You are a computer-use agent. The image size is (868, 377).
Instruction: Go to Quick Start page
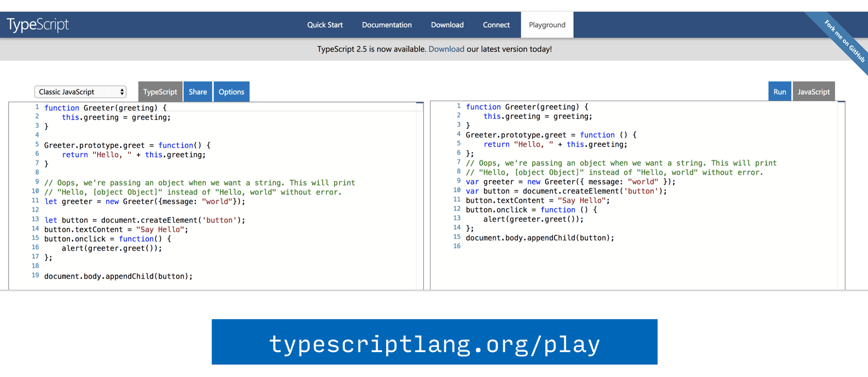[x=325, y=25]
